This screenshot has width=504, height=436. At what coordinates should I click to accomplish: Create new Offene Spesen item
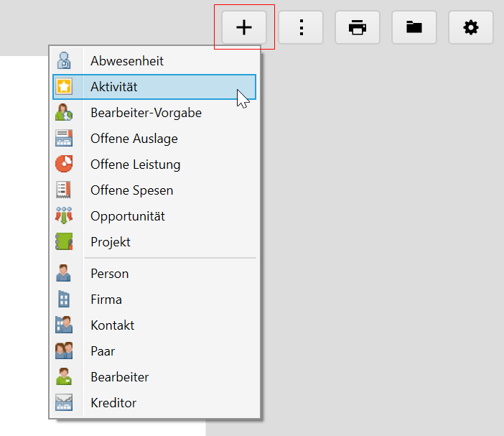131,190
